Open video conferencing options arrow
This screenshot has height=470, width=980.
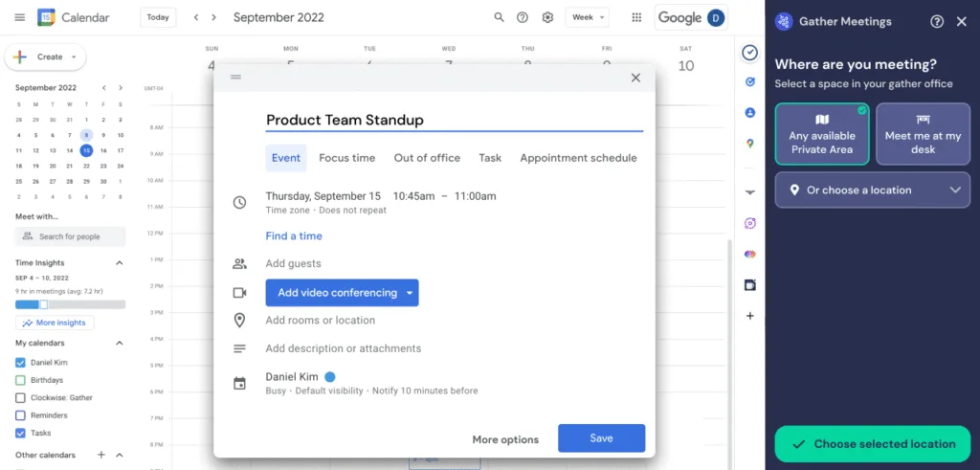click(410, 293)
